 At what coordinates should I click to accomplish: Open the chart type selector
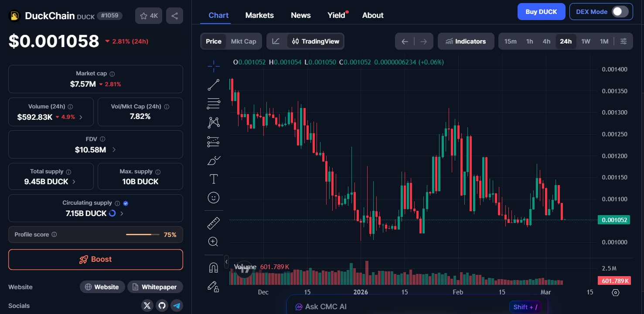coord(276,41)
